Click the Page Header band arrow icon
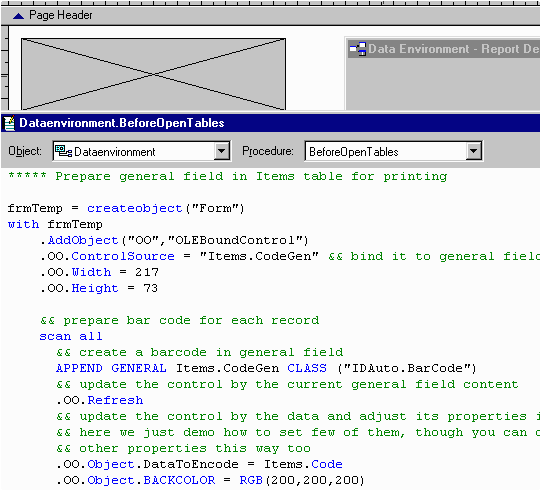 [x=18, y=16]
